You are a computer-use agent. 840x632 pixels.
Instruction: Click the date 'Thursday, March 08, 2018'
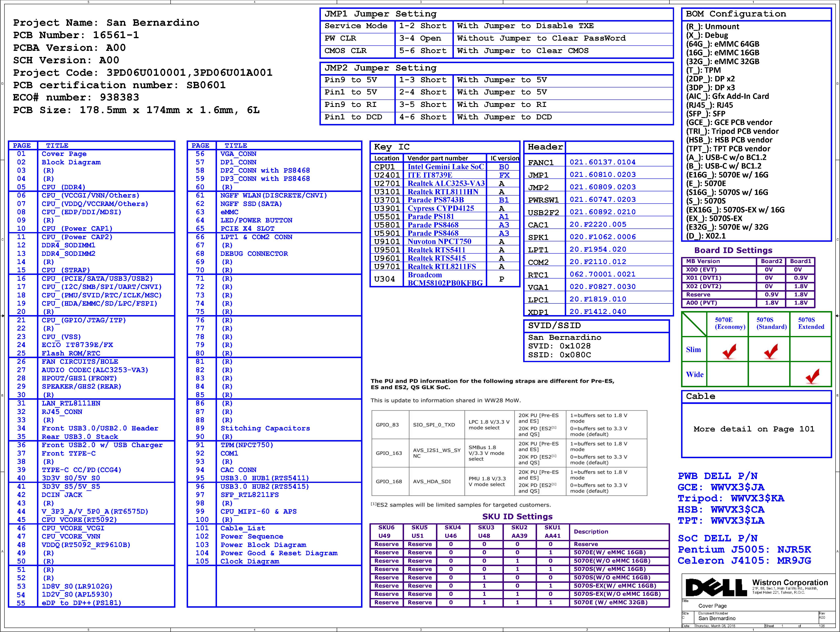tap(714, 626)
